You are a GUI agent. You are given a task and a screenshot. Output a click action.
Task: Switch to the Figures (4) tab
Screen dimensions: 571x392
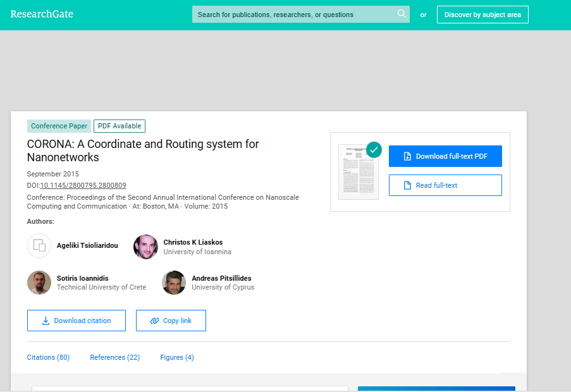pyautogui.click(x=177, y=357)
